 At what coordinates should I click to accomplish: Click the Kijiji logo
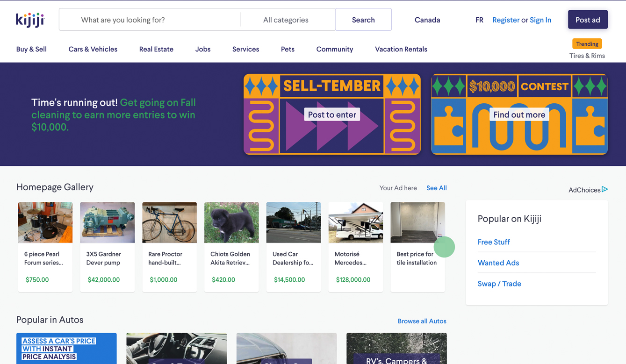(x=30, y=20)
